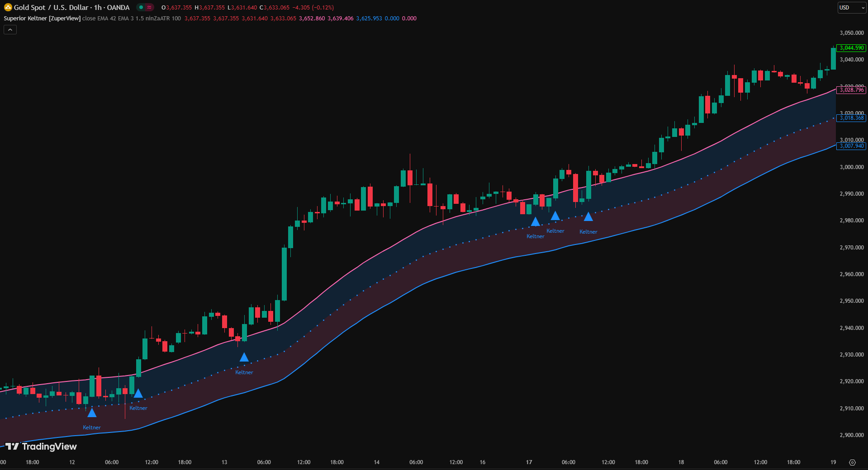Click the Gold Spot / U.S. Dollar title
868x470 pixels.
[71, 8]
